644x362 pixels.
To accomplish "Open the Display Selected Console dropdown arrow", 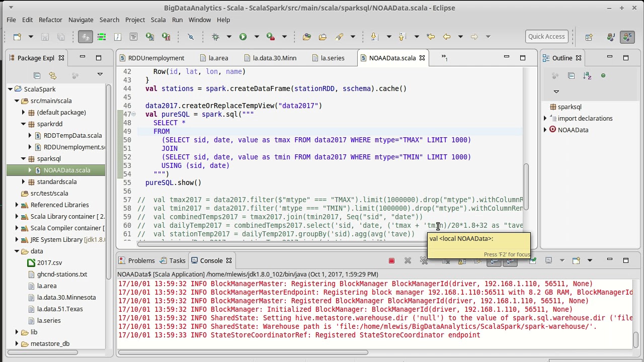I will [x=562, y=260].
